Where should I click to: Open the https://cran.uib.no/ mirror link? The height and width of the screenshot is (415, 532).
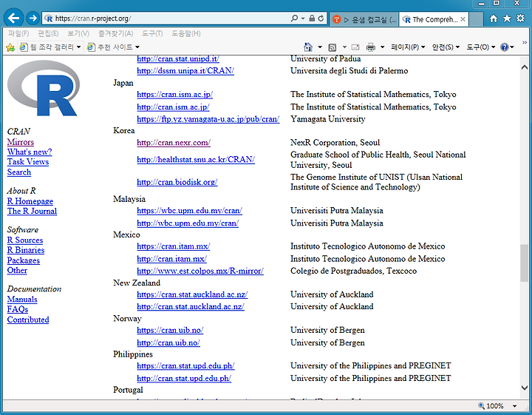pyautogui.click(x=170, y=330)
